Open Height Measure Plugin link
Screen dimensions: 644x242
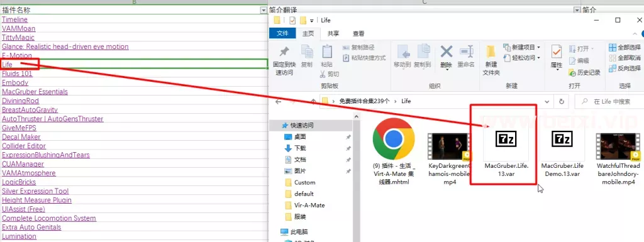tap(36, 200)
